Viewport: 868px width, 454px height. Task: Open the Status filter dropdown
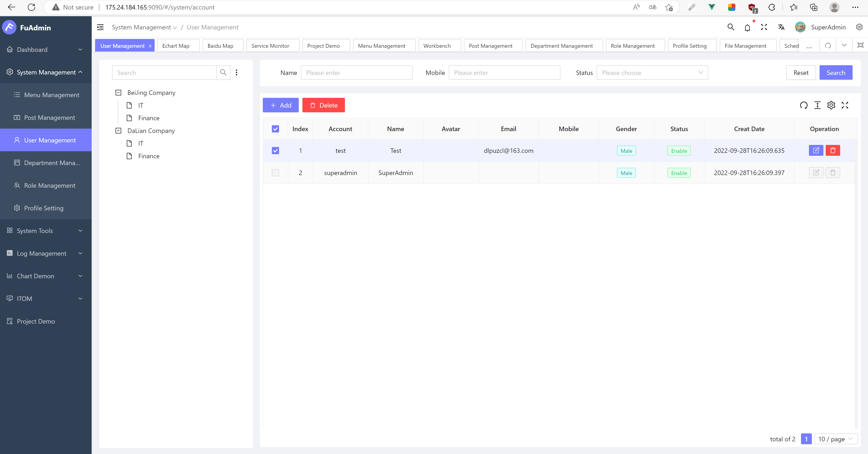click(652, 73)
